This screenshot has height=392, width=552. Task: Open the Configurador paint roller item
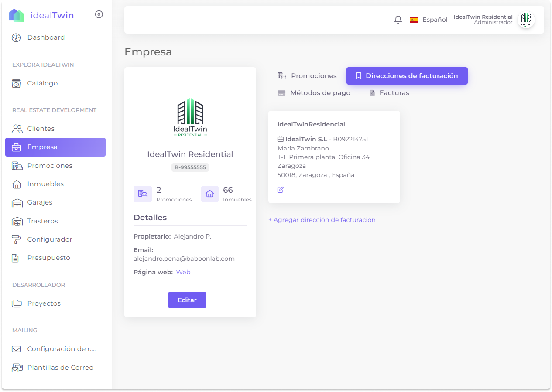click(50, 239)
